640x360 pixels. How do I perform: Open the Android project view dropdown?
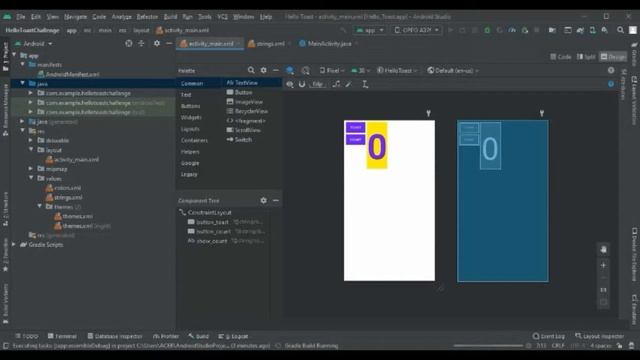pos(34,43)
